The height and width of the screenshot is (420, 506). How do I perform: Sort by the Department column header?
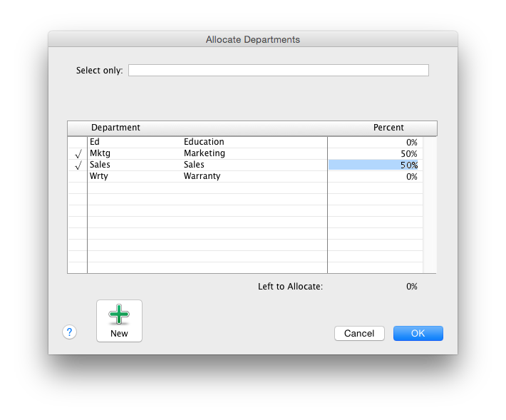pos(115,128)
